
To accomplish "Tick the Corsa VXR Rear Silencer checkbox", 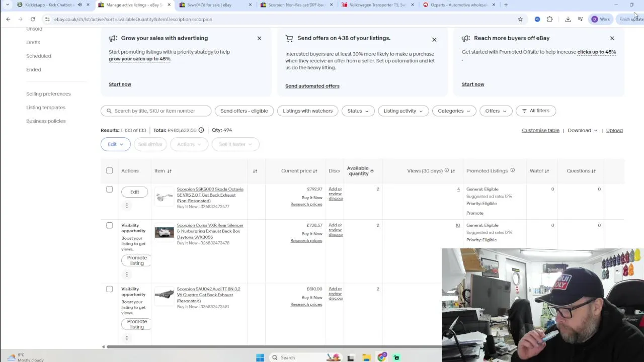I will [109, 225].
